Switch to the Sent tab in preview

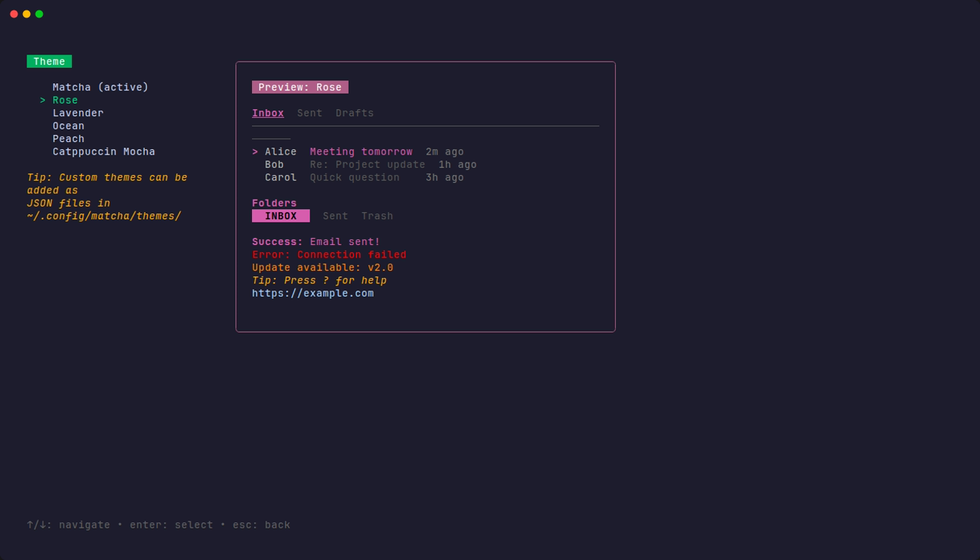(x=309, y=113)
